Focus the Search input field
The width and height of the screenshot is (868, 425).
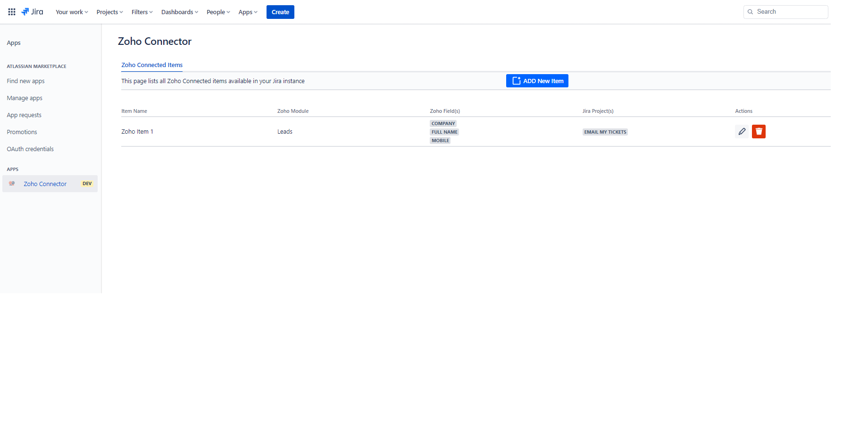click(785, 12)
